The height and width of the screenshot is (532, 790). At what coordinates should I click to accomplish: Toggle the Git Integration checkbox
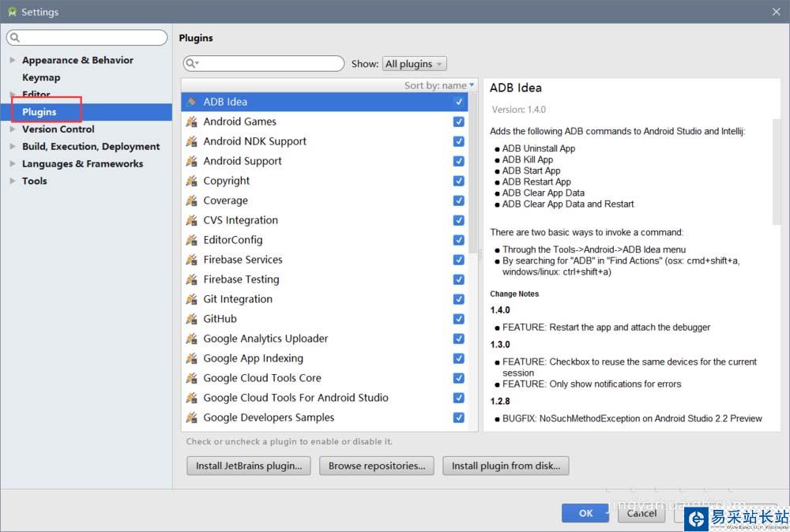pos(458,299)
